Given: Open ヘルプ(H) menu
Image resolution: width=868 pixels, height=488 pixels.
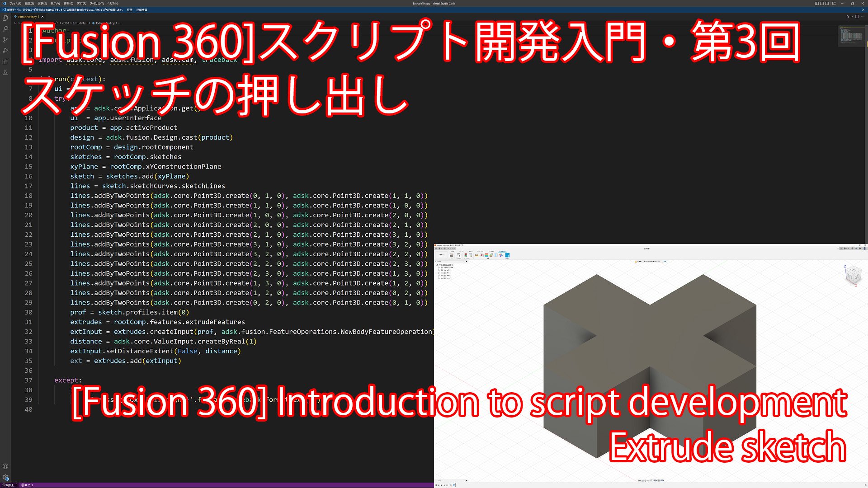Looking at the screenshot, I should 113,3.
